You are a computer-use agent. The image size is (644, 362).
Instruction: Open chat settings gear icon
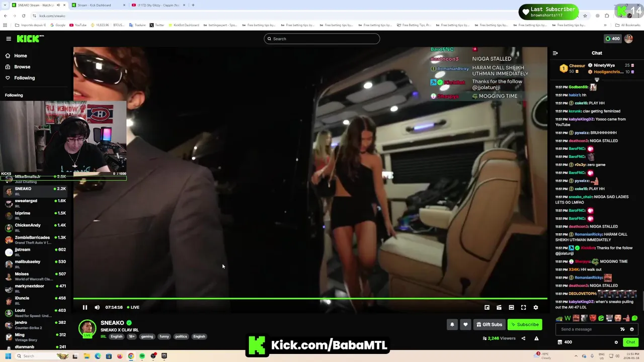pyautogui.click(x=616, y=342)
